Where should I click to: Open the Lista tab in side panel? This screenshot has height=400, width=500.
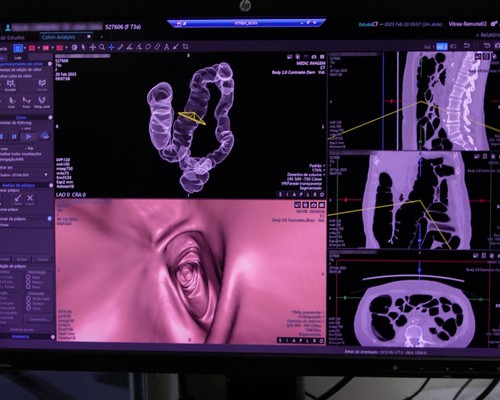pyautogui.click(x=18, y=58)
